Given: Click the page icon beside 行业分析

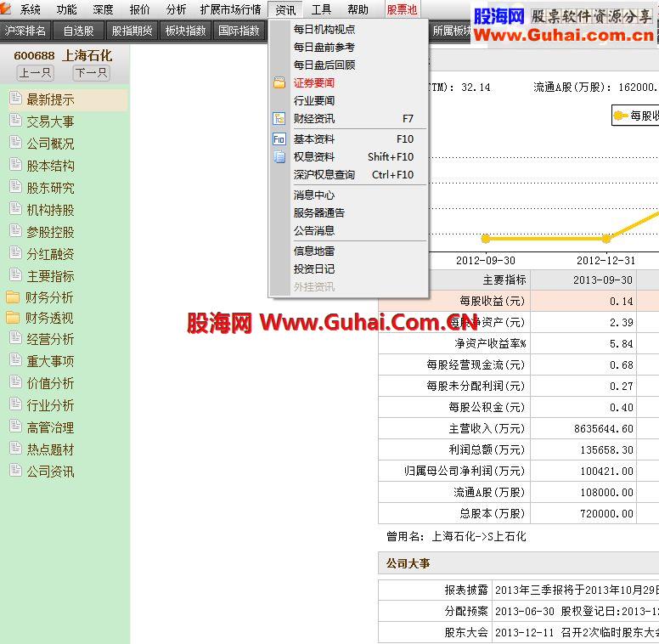Looking at the screenshot, I should click(x=15, y=404).
